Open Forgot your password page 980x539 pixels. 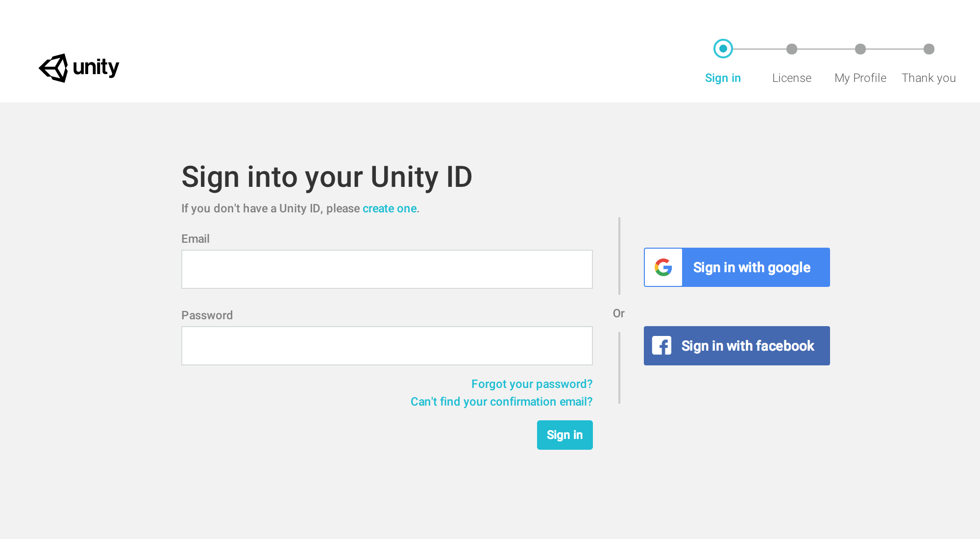point(531,384)
